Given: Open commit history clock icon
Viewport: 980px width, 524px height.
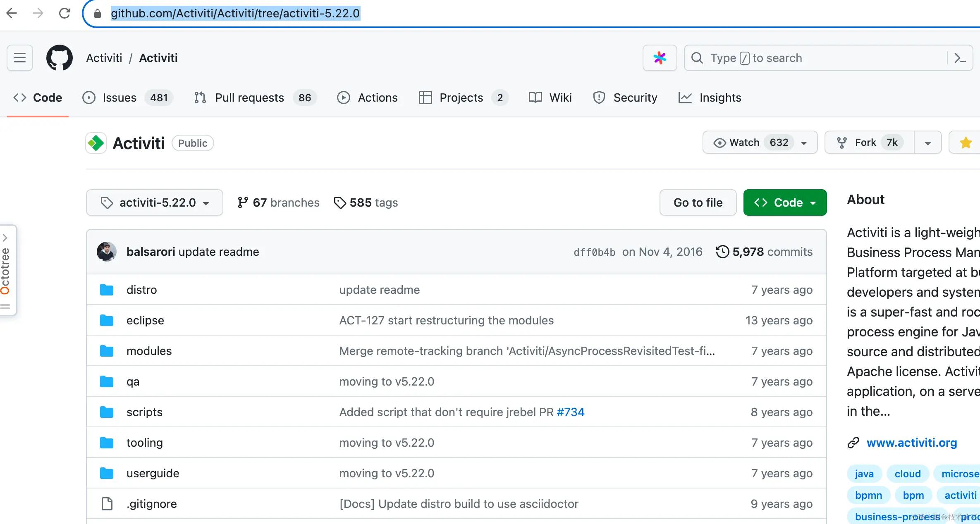Looking at the screenshot, I should [x=722, y=252].
